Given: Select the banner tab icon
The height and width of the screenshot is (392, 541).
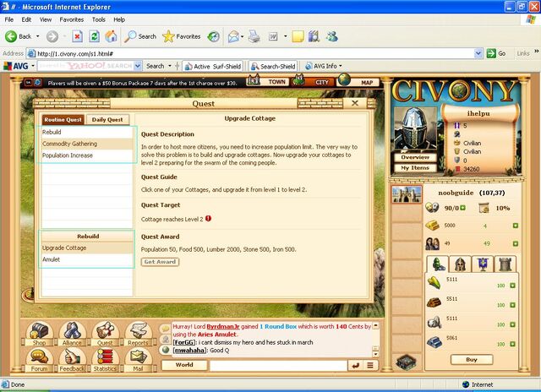Looking at the screenshot, I should (483, 264).
